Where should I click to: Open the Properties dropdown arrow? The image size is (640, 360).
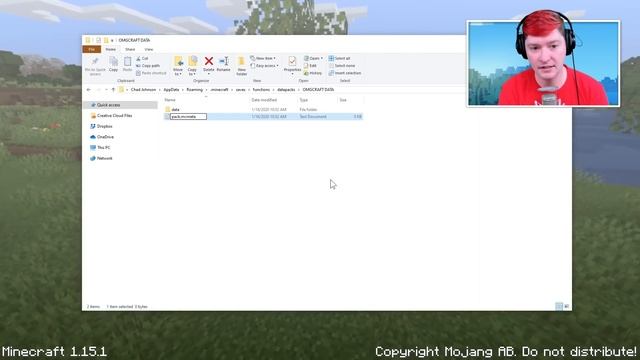pos(292,74)
